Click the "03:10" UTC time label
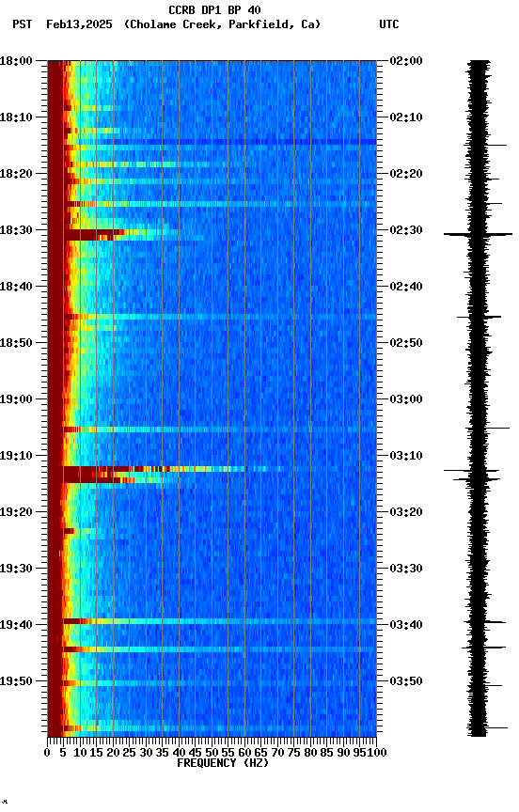Viewport: 519px width, 812px height. pyautogui.click(x=406, y=456)
